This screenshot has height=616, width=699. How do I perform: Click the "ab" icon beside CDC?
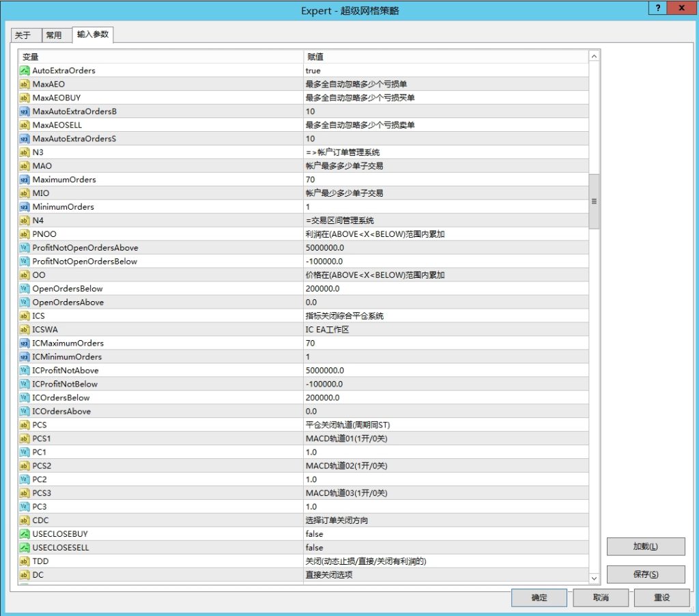click(24, 520)
